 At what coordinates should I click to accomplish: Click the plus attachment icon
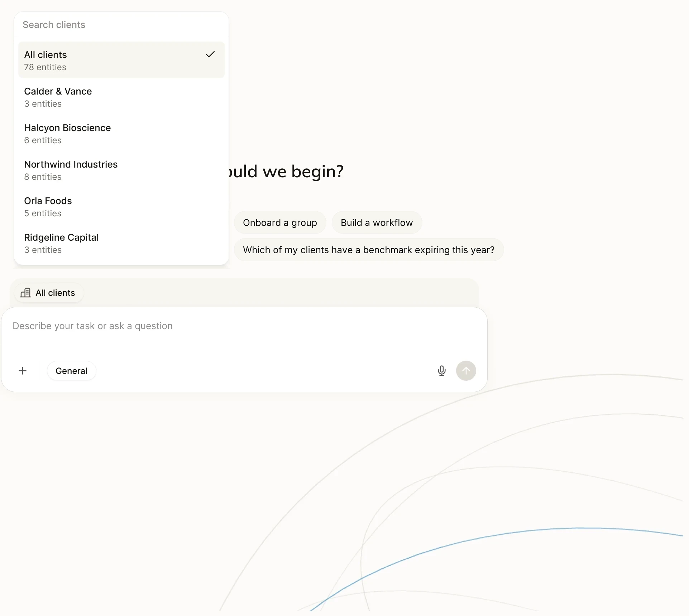click(x=23, y=371)
